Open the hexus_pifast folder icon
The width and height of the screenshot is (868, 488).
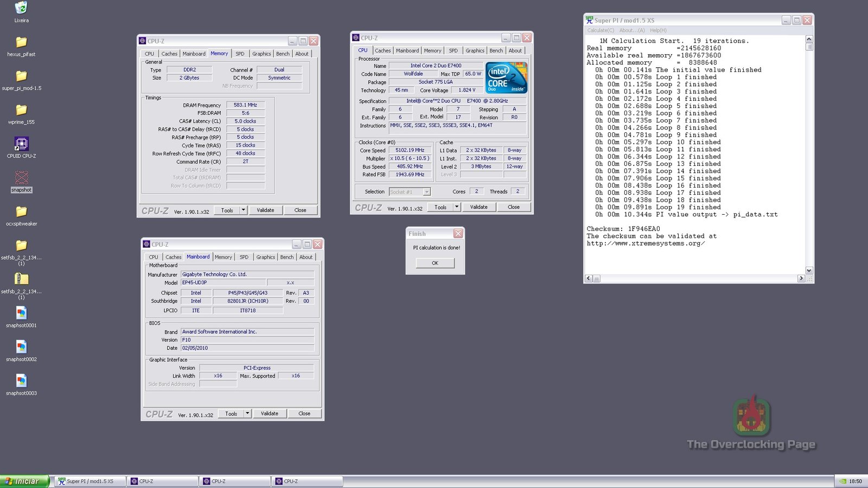pos(21,43)
